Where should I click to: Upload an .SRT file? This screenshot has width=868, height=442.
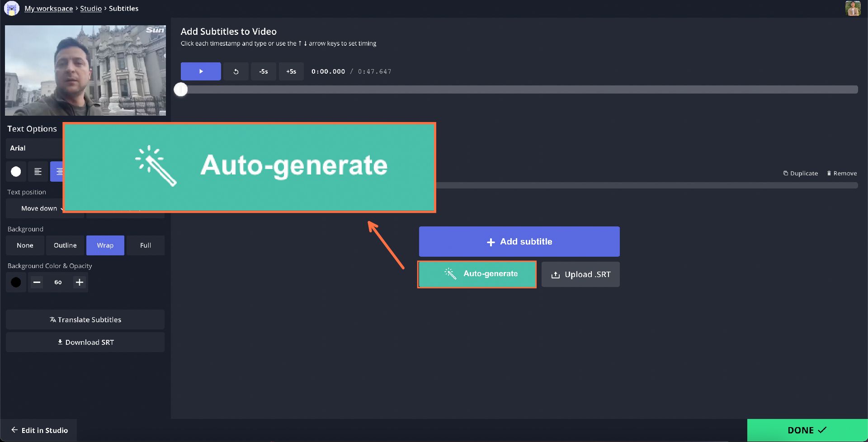pos(580,274)
